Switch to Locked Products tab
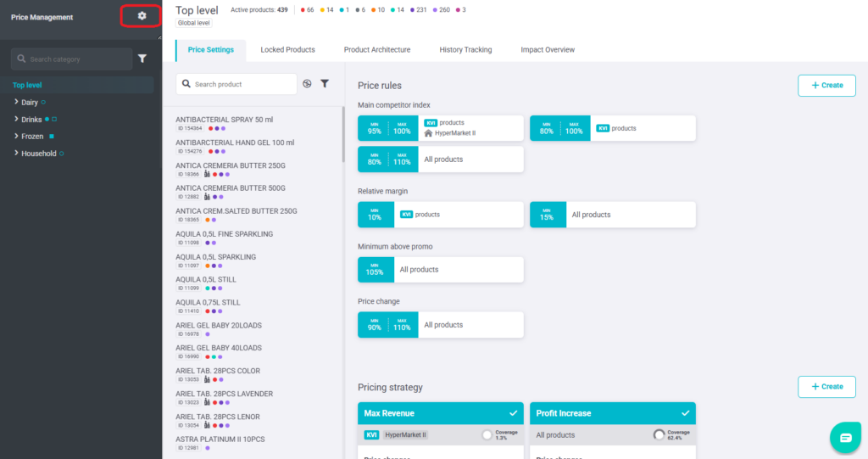The image size is (868, 459). pyautogui.click(x=288, y=50)
